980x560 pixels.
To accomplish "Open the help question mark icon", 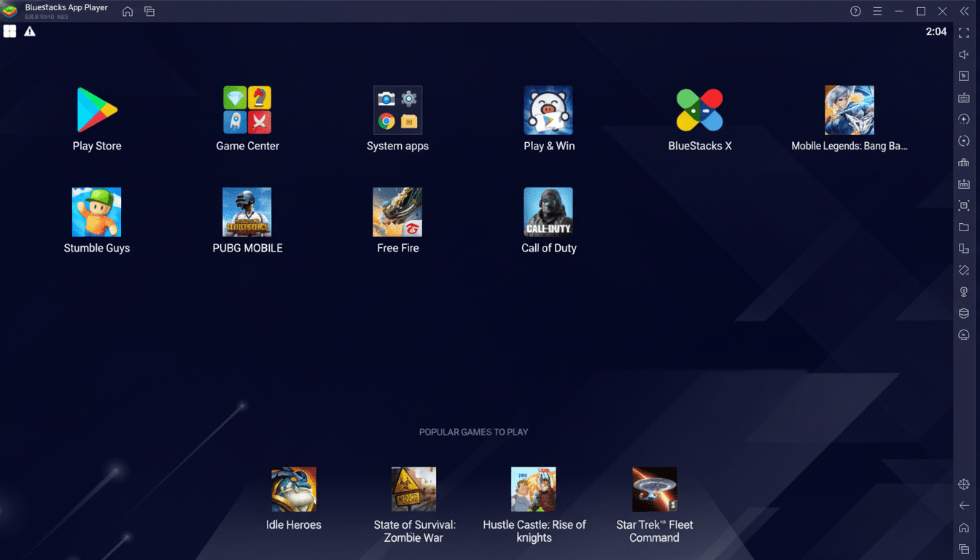I will click(x=855, y=11).
